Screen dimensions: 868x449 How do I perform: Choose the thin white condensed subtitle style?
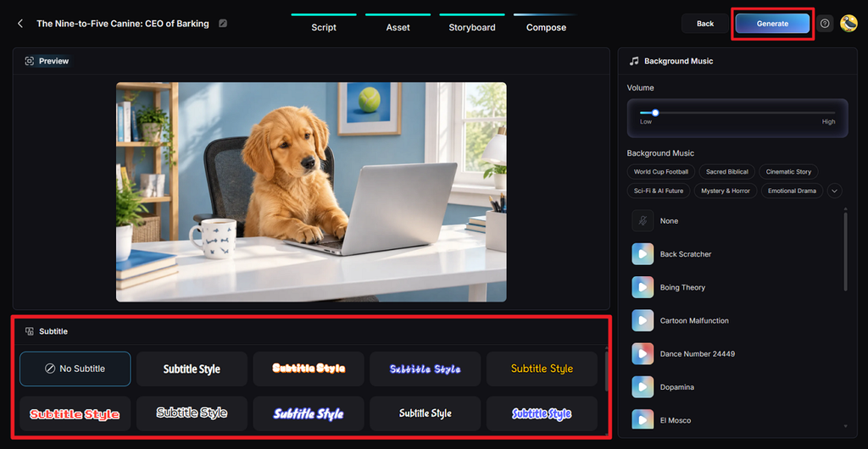(426, 413)
